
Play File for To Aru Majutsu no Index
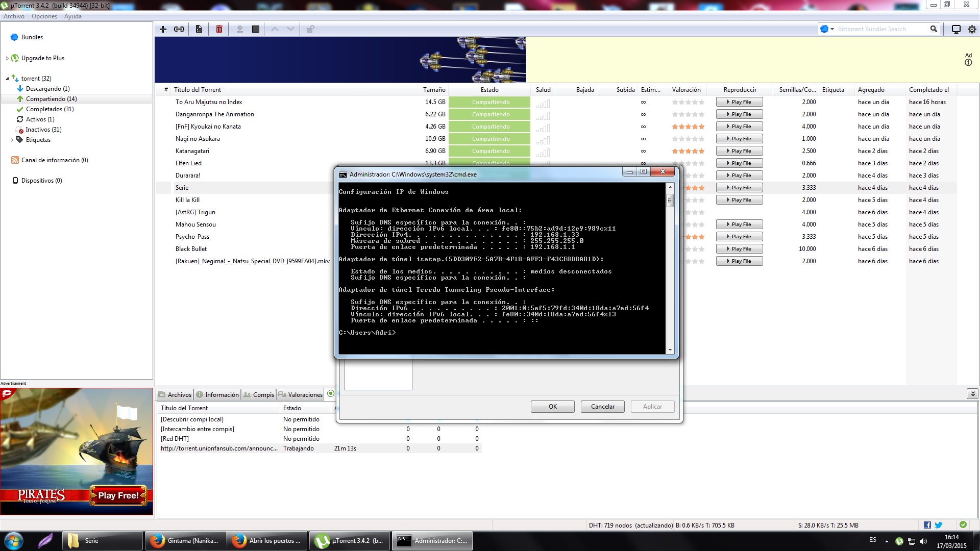tap(739, 102)
